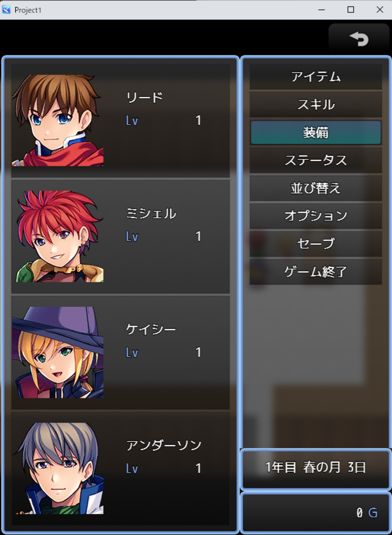Maximize the Project1 window
Screen dimensions: 392x535
(x=351, y=10)
